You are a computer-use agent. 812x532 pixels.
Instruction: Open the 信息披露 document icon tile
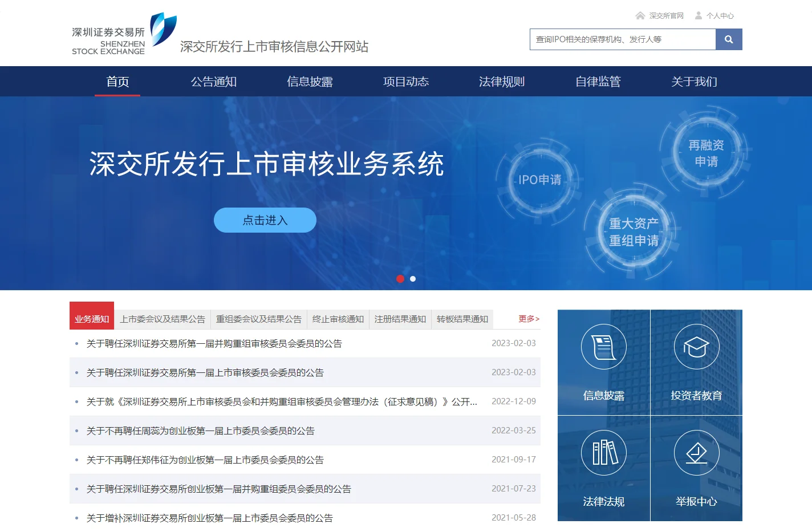point(604,363)
